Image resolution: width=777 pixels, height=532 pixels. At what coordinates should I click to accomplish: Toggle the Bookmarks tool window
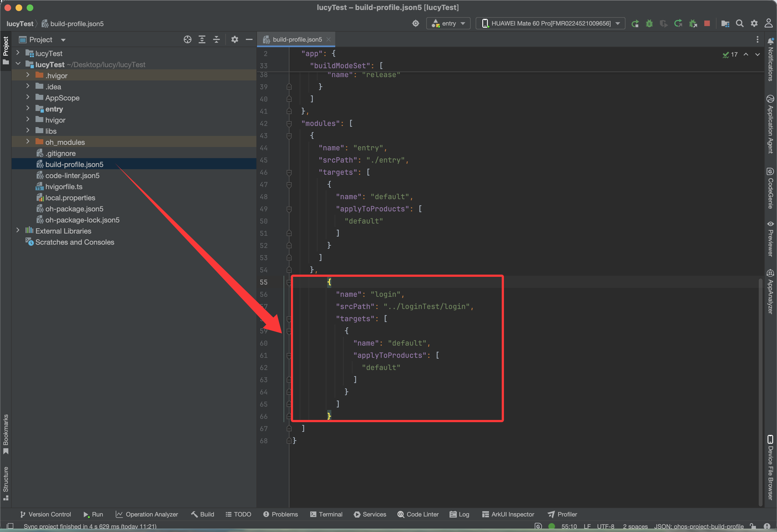6,434
